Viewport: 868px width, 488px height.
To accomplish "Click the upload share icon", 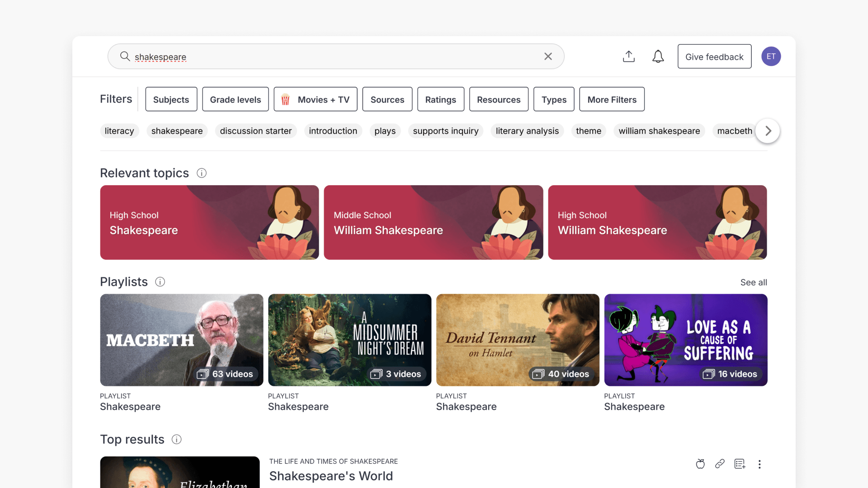I will click(628, 56).
